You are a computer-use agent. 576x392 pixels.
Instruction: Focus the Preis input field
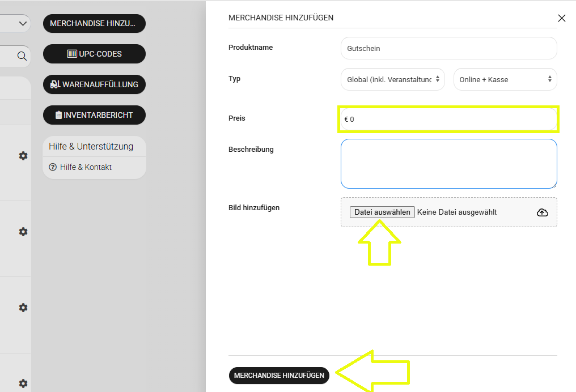point(448,120)
